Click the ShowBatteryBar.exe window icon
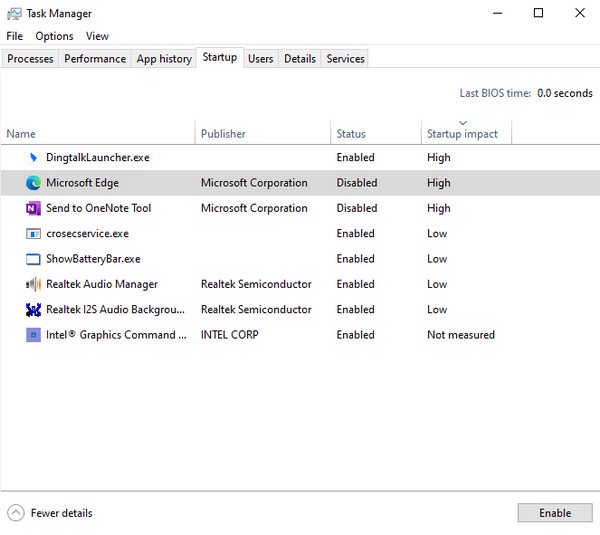This screenshot has width=600, height=535. pyautogui.click(x=33, y=259)
